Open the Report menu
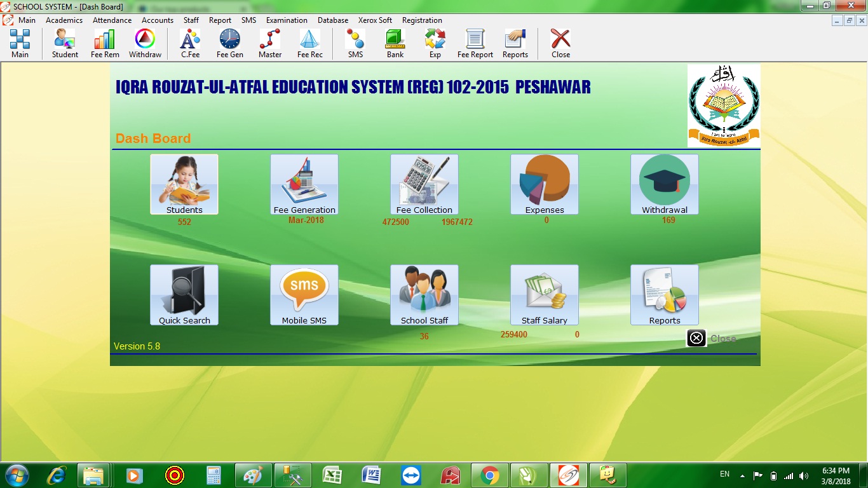Image resolution: width=868 pixels, height=488 pixels. tap(220, 20)
